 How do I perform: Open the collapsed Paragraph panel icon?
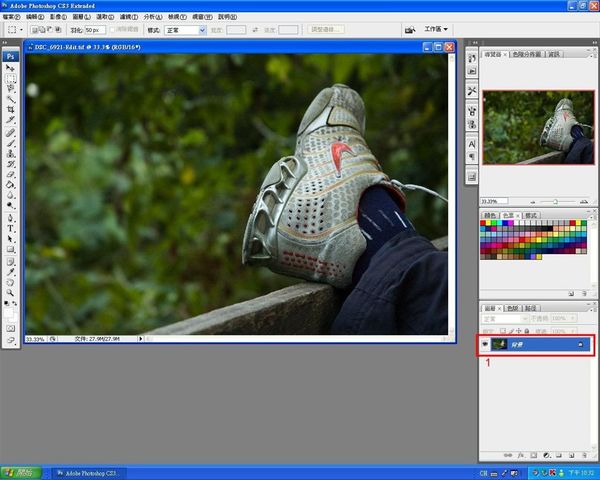[x=472, y=157]
